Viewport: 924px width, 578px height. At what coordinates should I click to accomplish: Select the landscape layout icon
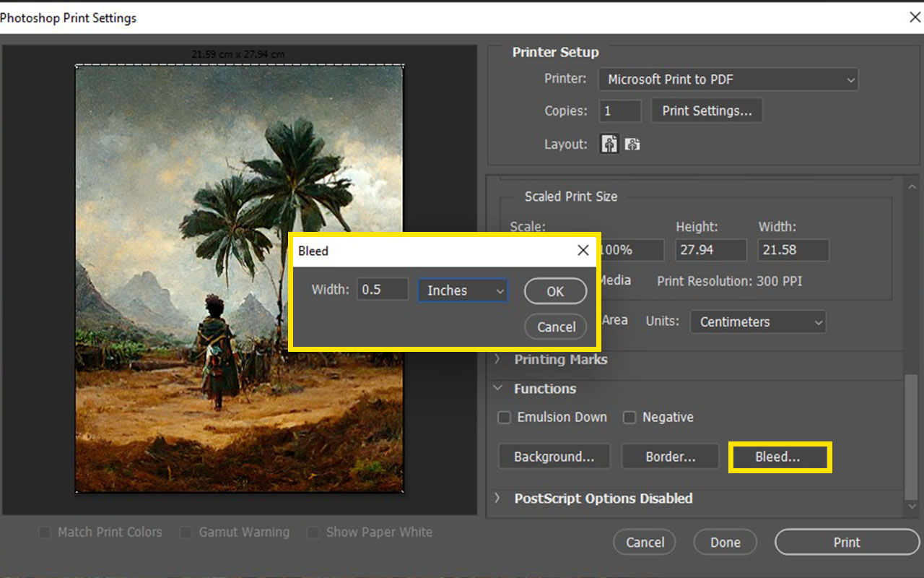click(x=632, y=143)
